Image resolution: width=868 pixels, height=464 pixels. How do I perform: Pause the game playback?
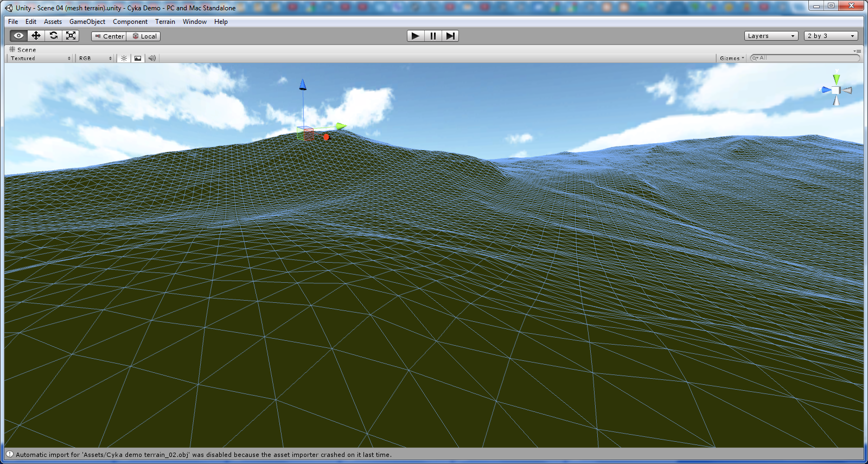[433, 36]
